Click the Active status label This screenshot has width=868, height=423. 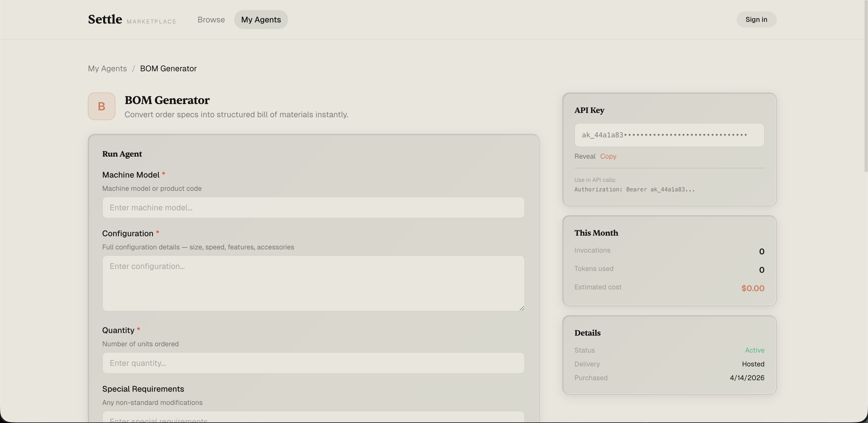[x=754, y=350]
